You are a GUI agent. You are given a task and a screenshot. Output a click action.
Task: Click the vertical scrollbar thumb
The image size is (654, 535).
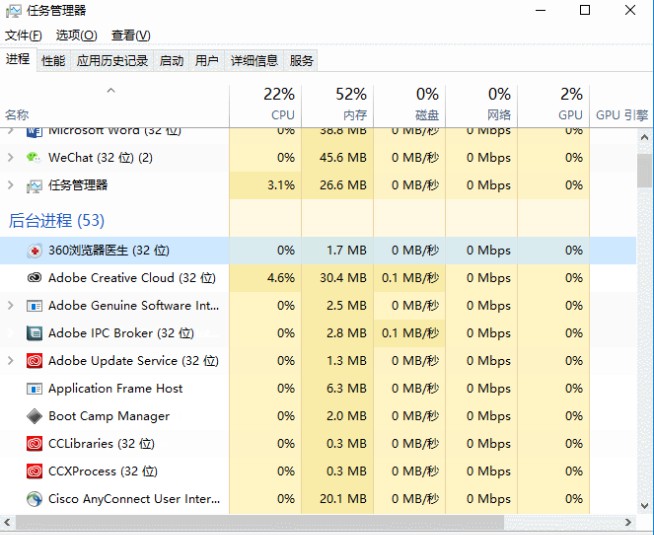point(645,170)
